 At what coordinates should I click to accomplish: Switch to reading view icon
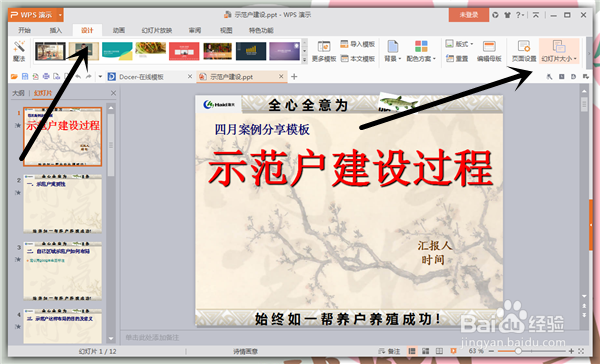(439, 351)
